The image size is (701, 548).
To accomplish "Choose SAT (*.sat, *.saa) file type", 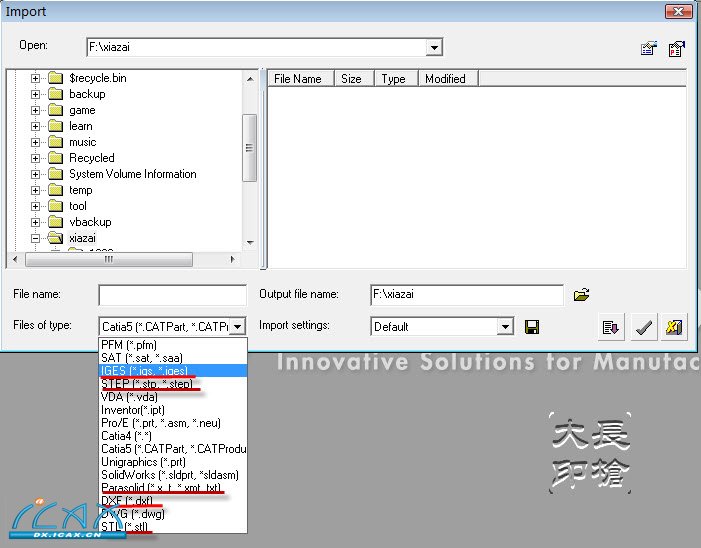I will [173, 358].
